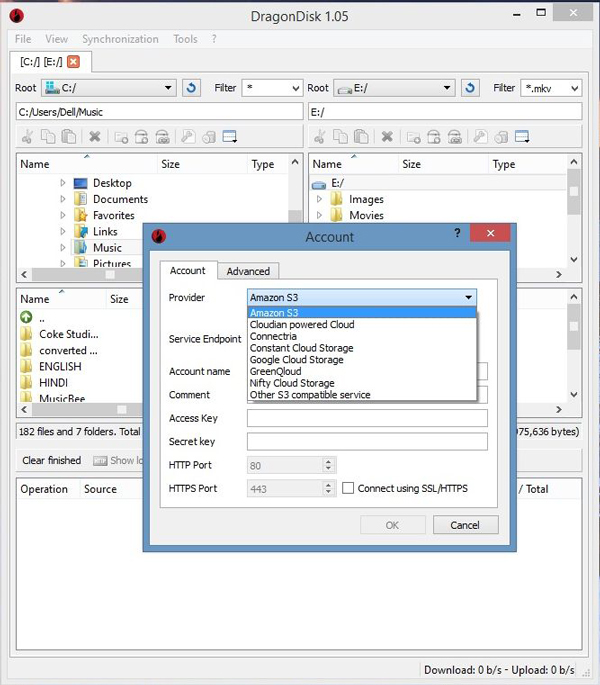Click the Copy icon in the right pane toolbar
600x685 pixels.
[x=340, y=137]
